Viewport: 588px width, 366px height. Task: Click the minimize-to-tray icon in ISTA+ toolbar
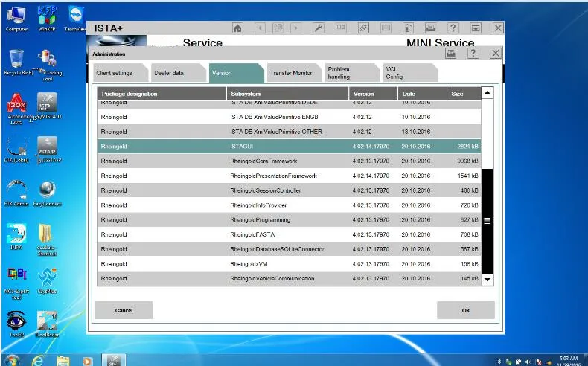tap(476, 28)
